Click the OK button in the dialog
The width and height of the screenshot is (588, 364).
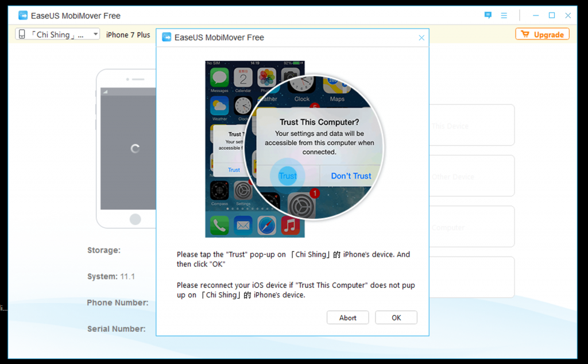(x=396, y=317)
